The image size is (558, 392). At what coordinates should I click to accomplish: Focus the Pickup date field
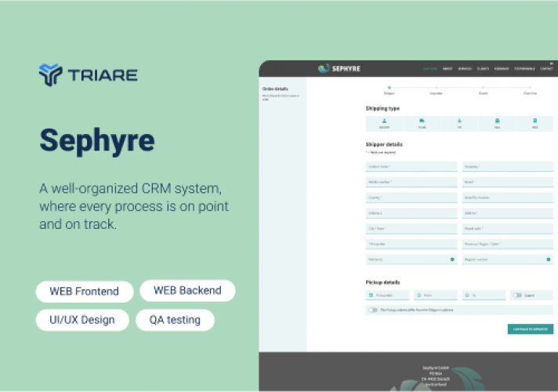click(x=387, y=295)
